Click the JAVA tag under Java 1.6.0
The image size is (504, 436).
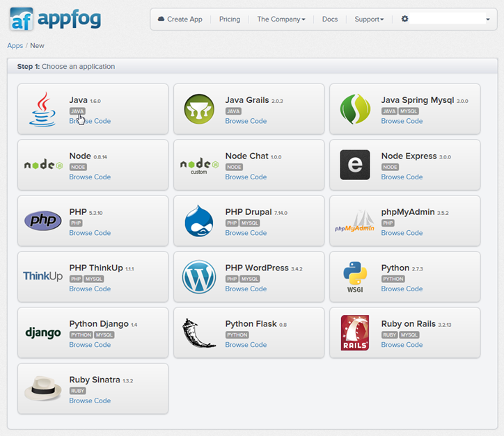click(77, 111)
